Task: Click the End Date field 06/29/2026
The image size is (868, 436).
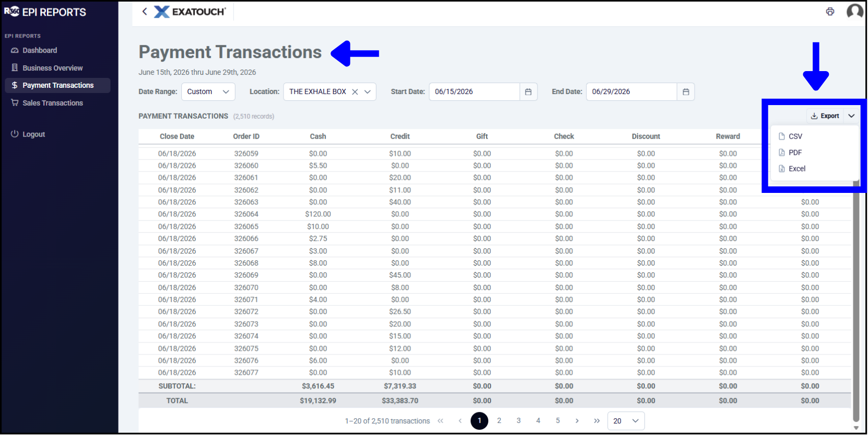Action: [x=631, y=91]
